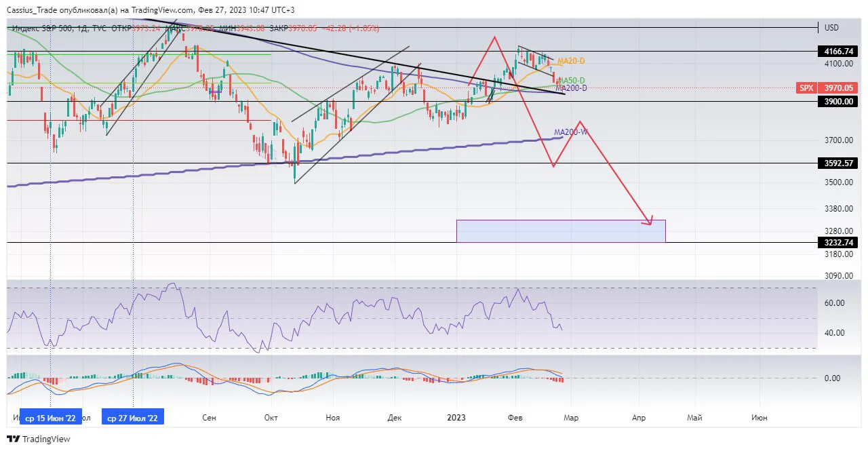This screenshot has width=868, height=451.
Task: Select the ср 27 Июл '22 date marker
Action: click(133, 418)
